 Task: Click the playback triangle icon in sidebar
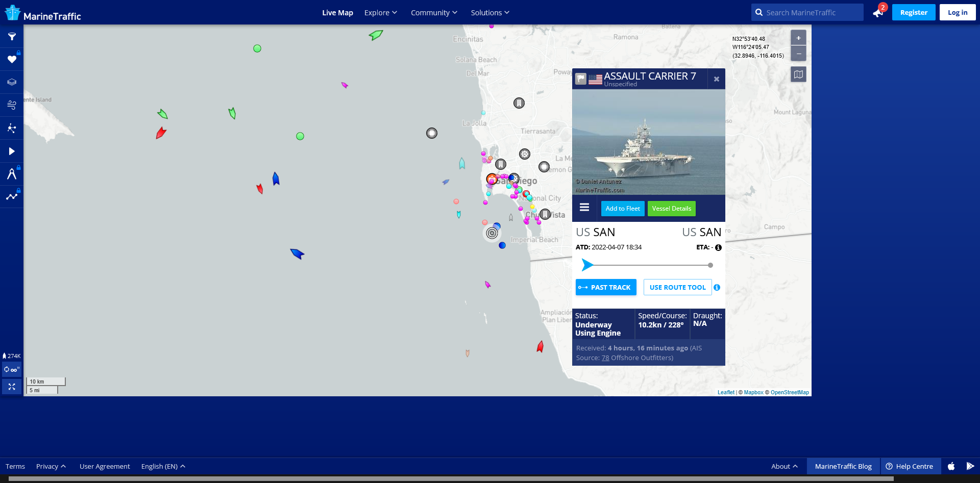12,151
